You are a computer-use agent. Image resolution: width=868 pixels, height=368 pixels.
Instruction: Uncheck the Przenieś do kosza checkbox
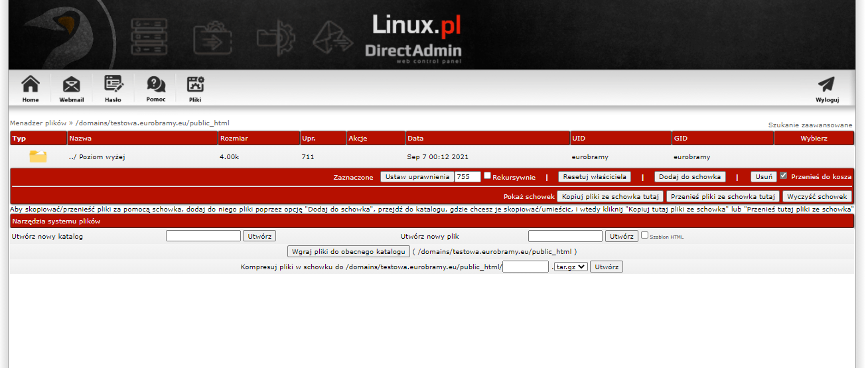(x=784, y=176)
